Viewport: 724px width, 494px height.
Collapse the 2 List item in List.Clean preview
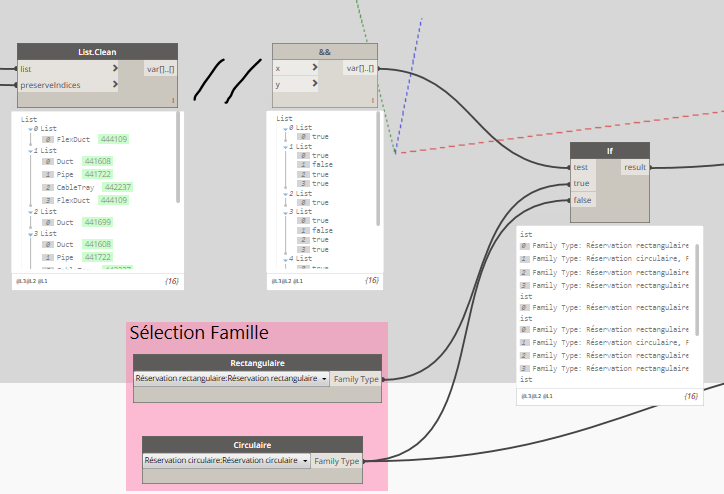pyautogui.click(x=31, y=211)
